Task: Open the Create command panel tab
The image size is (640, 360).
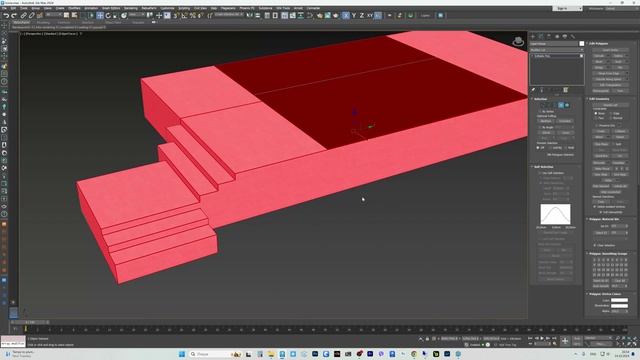Action: 533,36
